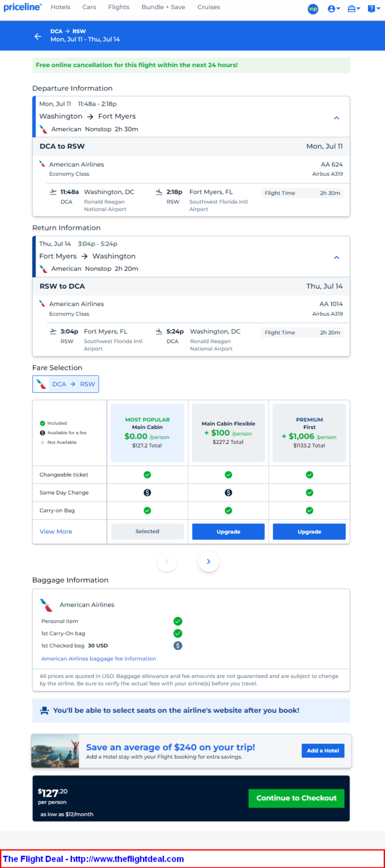
Task: Open American Airlines baggage fee information
Action: pyautogui.click(x=98, y=658)
